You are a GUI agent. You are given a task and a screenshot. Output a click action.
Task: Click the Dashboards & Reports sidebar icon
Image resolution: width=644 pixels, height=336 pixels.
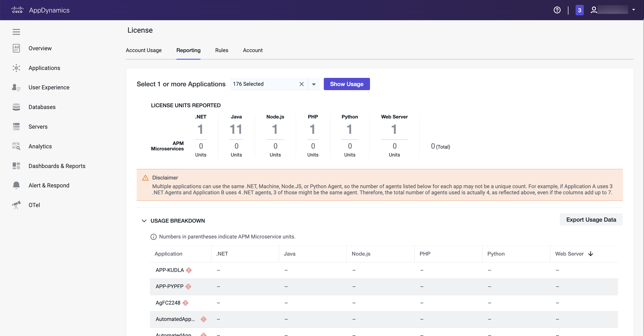(x=16, y=166)
